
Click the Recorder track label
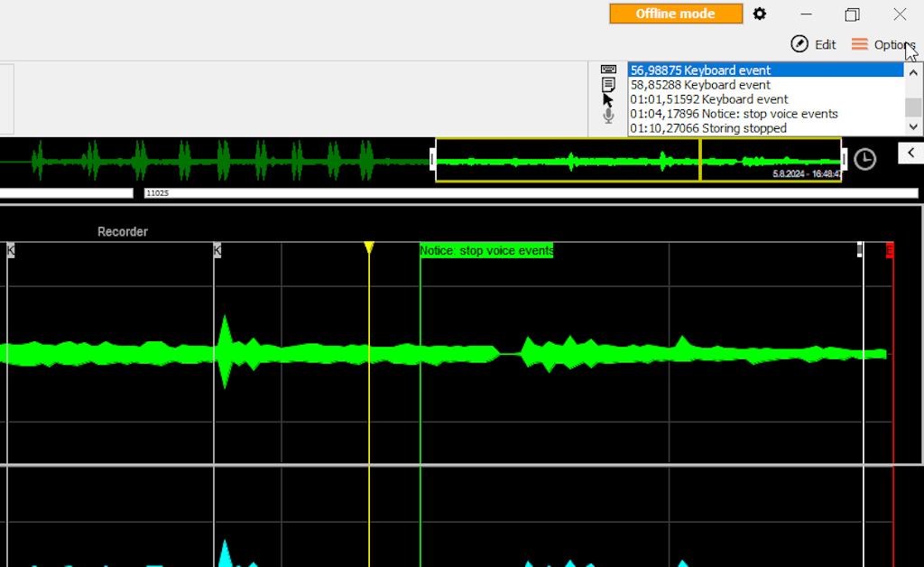(x=123, y=232)
